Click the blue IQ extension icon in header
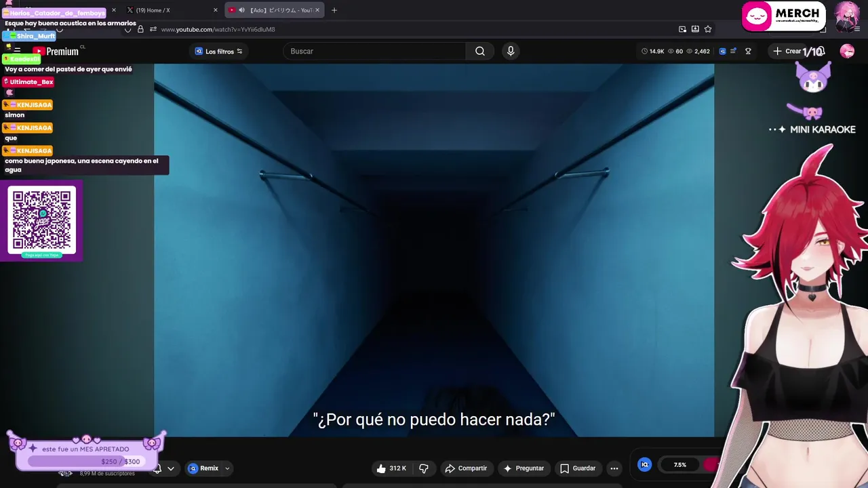868x488 pixels. [x=722, y=52]
